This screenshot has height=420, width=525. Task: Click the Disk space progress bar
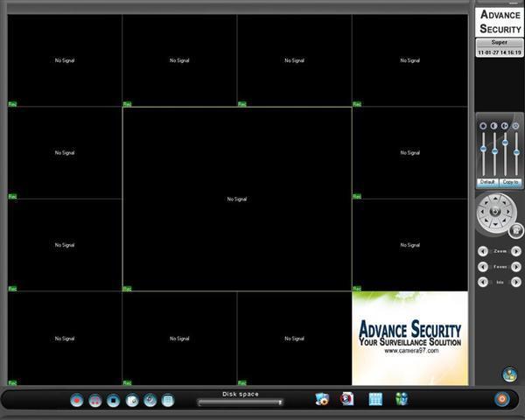[240, 402]
